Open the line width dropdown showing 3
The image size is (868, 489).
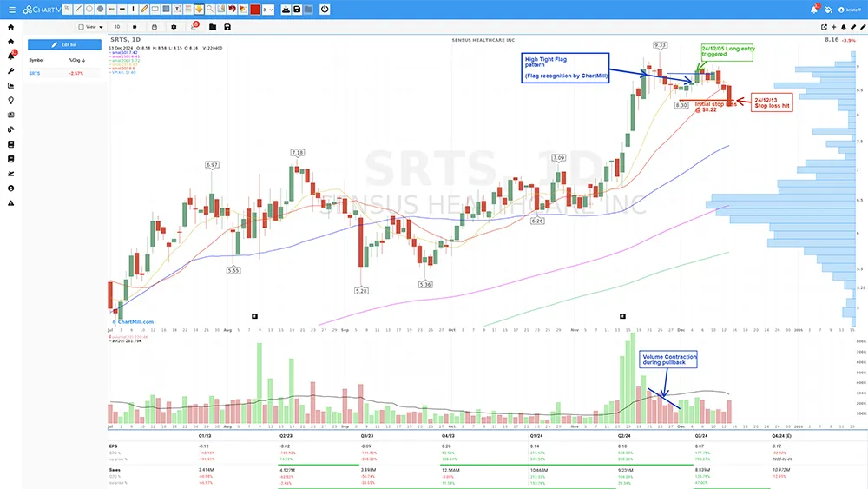[x=268, y=10]
